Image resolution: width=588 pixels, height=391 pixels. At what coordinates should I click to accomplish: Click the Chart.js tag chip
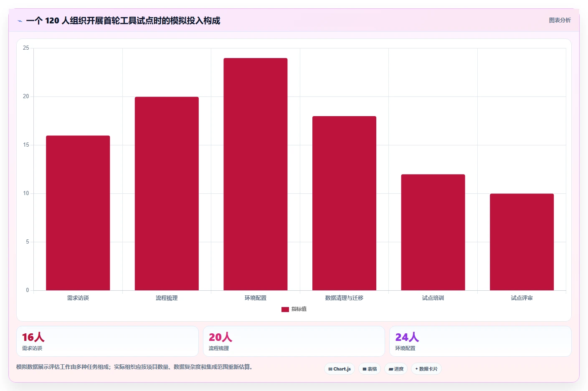click(x=340, y=369)
